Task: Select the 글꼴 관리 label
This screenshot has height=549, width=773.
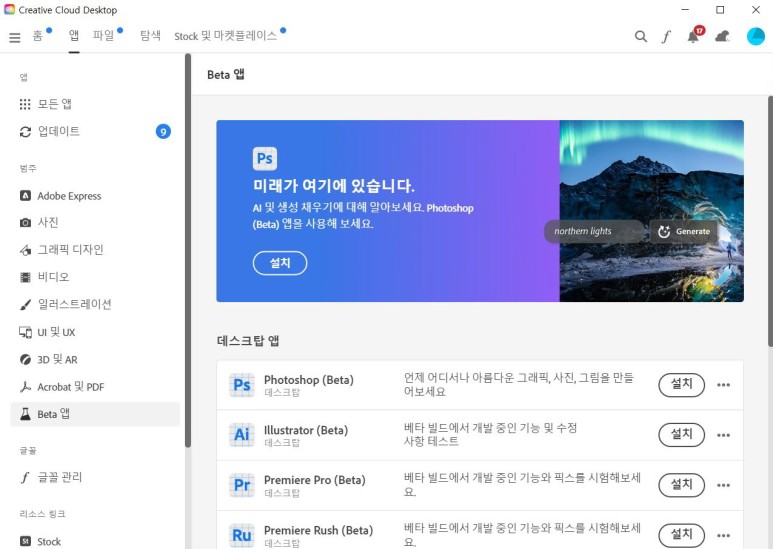Action: pyautogui.click(x=60, y=477)
